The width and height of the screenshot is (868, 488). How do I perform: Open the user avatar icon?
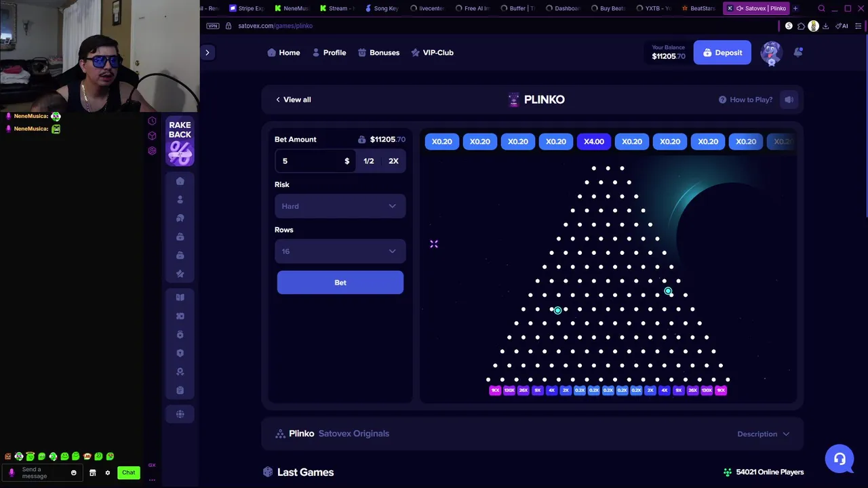pos(771,52)
